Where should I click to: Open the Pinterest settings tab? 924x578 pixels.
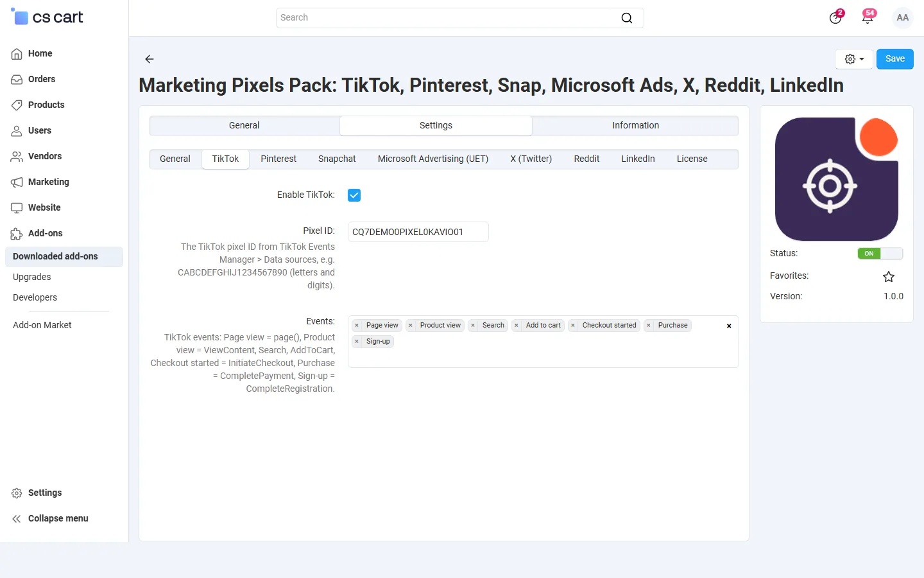(x=278, y=159)
